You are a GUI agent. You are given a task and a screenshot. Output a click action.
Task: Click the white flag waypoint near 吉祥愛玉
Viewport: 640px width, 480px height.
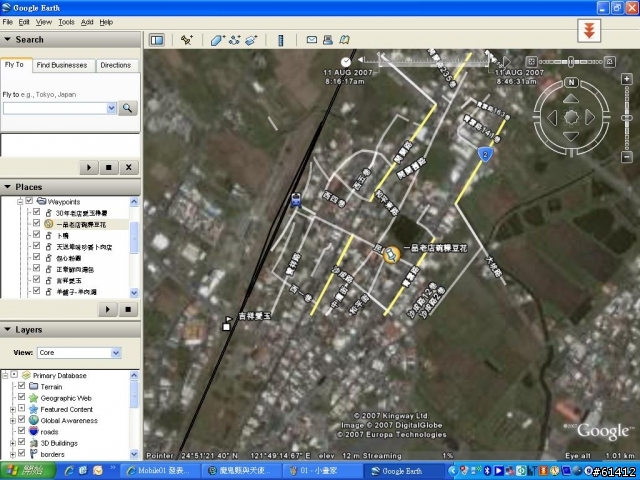pyautogui.click(x=227, y=323)
